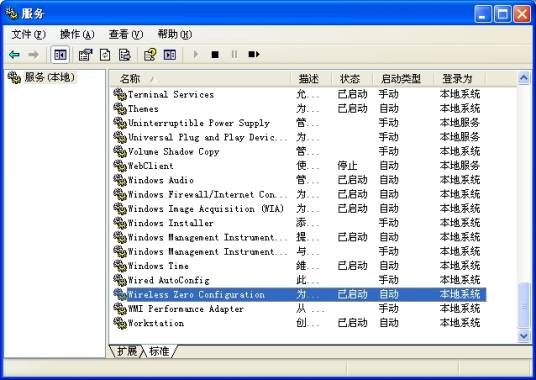Sort by the 状态 column header
The image size is (536, 380).
point(352,79)
